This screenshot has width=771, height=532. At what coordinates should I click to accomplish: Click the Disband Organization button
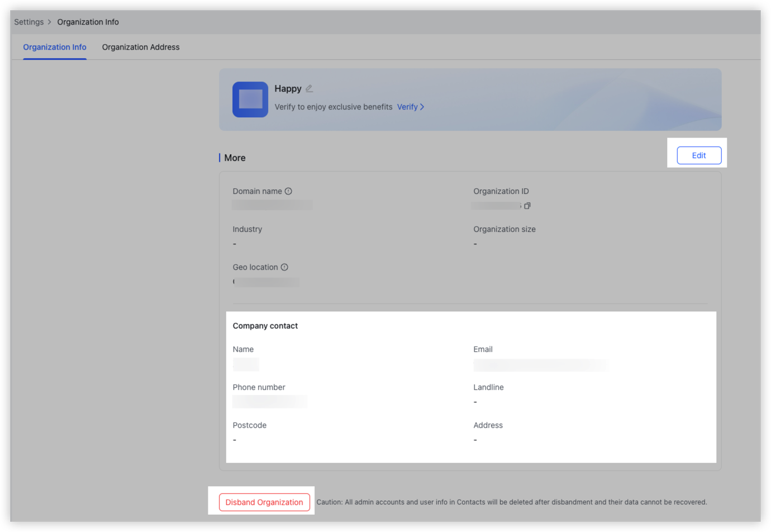pyautogui.click(x=264, y=502)
